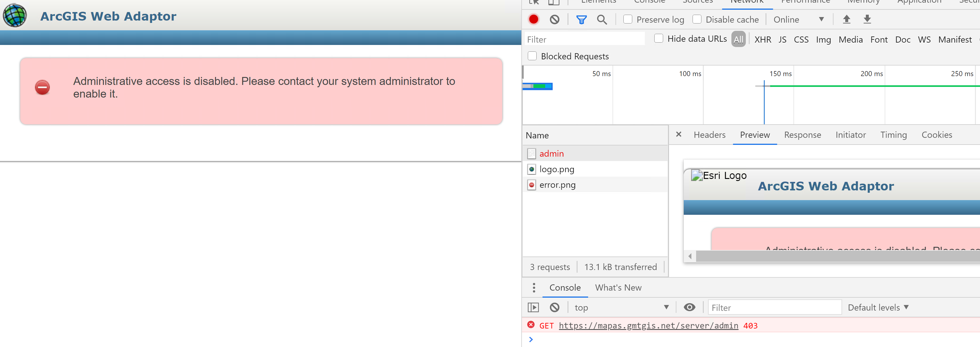Toggle the network filter funnel icon

click(x=581, y=19)
